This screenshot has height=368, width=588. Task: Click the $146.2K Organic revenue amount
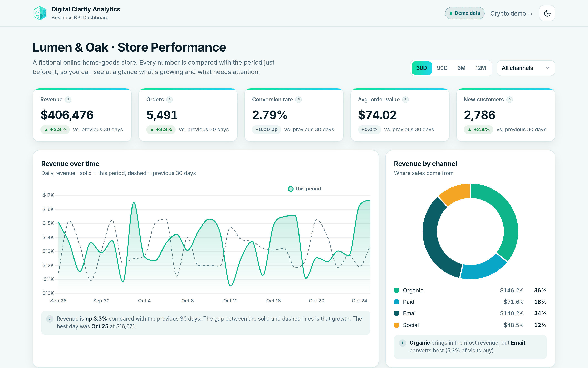[x=511, y=290]
